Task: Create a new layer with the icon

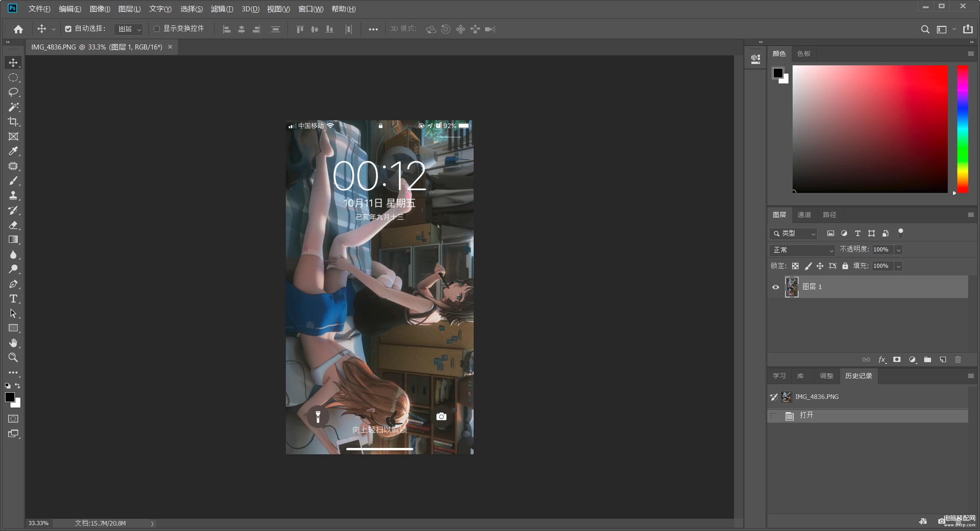Action: [x=943, y=359]
